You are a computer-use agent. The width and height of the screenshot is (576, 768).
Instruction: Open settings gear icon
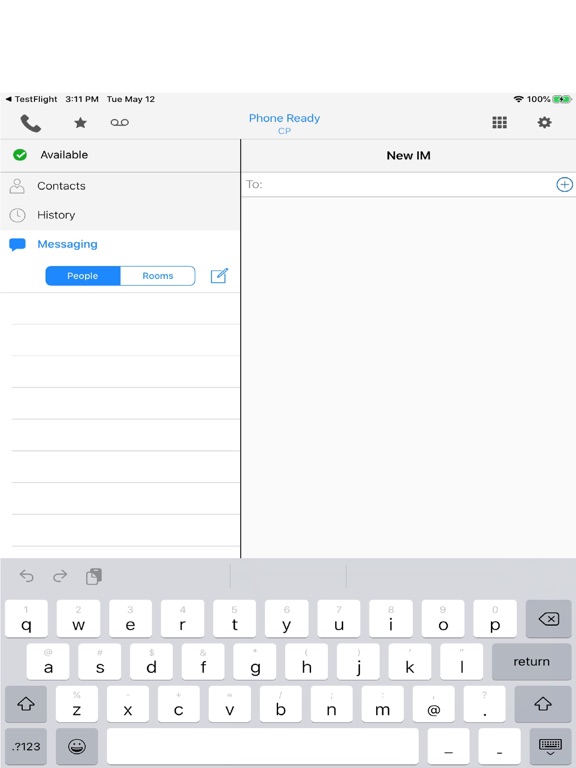(x=544, y=122)
